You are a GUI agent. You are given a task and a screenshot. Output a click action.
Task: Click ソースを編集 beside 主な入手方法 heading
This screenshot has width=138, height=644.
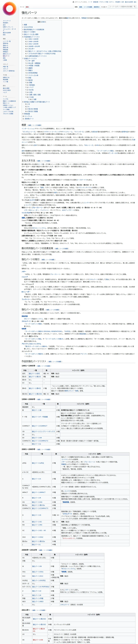pyautogui.click(x=46, y=161)
